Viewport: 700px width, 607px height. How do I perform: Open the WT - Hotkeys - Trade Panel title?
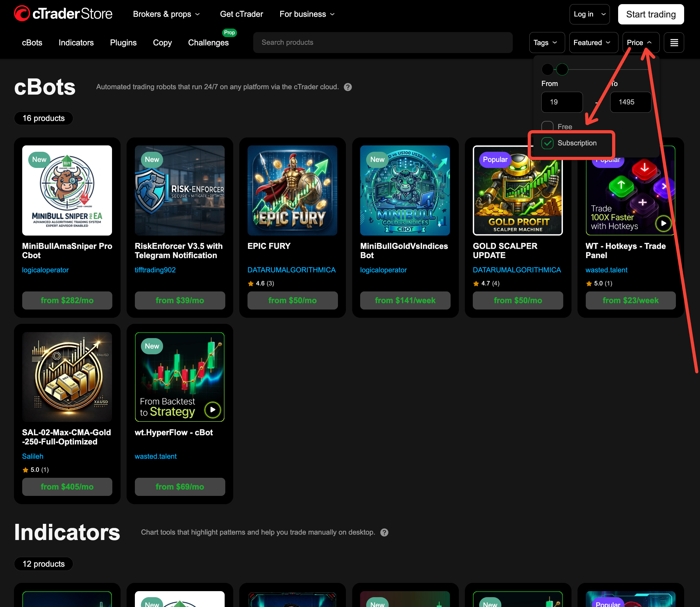(x=625, y=251)
